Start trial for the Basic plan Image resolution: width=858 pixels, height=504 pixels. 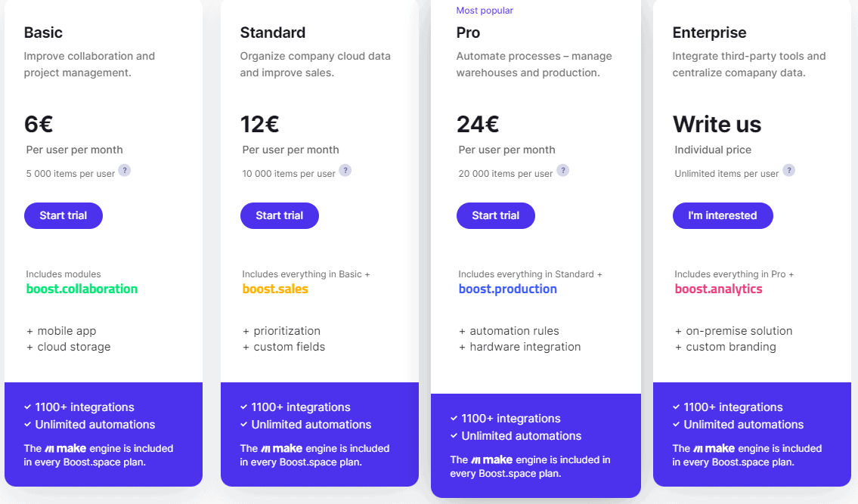coord(63,215)
